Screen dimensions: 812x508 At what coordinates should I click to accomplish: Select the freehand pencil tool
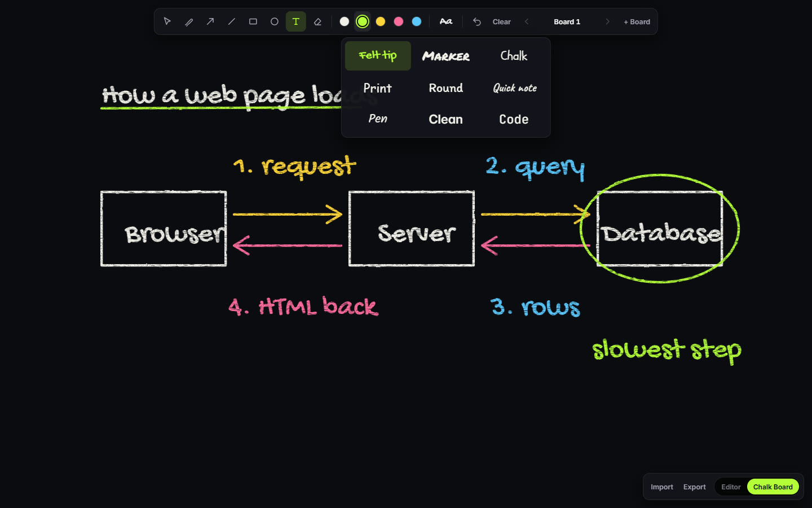[x=189, y=21]
